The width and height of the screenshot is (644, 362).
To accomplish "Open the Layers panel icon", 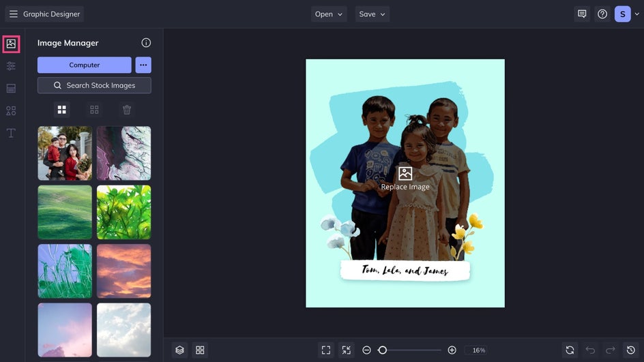I will tap(179, 350).
